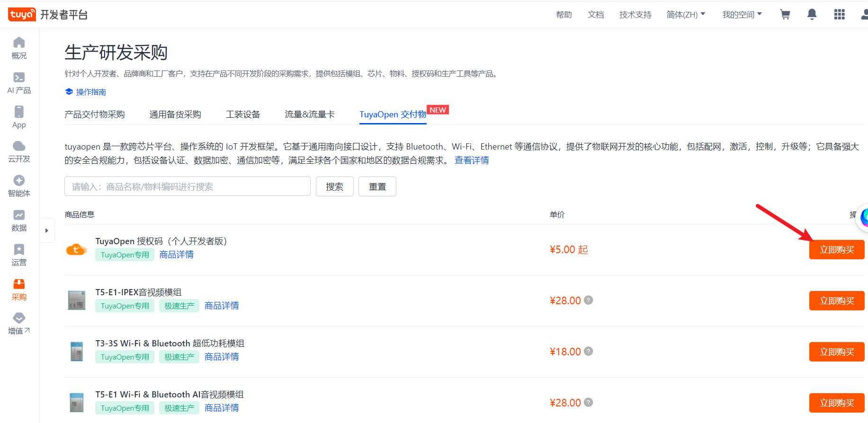Open AI 产品 in sidebar
This screenshot has height=423, width=868.
tap(19, 83)
